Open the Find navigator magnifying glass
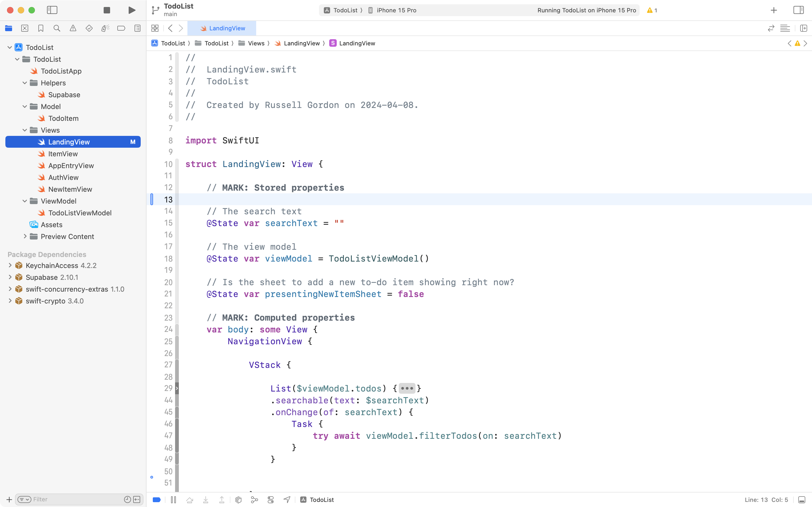 tap(57, 28)
